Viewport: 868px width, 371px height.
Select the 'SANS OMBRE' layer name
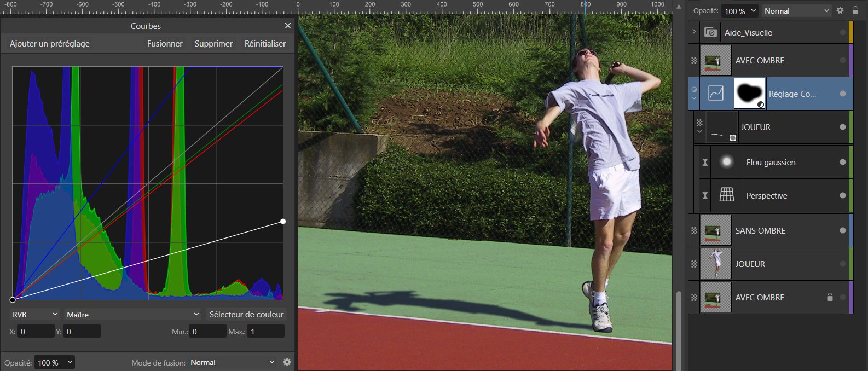coord(760,231)
